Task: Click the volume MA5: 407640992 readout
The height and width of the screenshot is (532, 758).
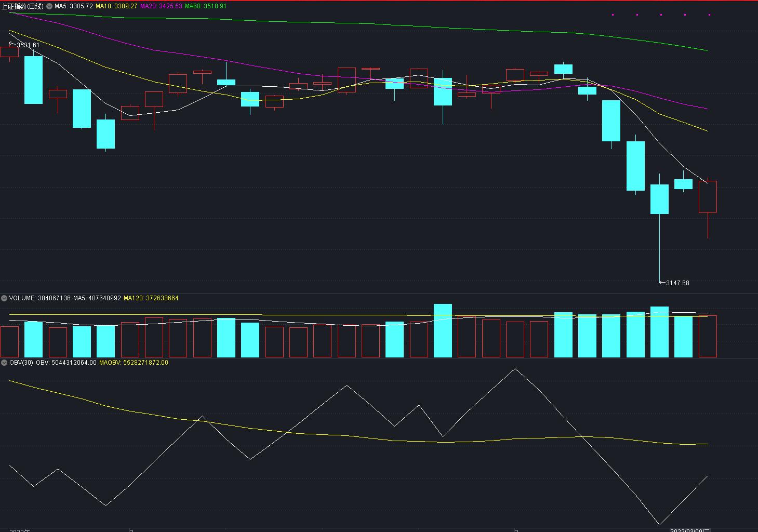Action: click(x=97, y=298)
